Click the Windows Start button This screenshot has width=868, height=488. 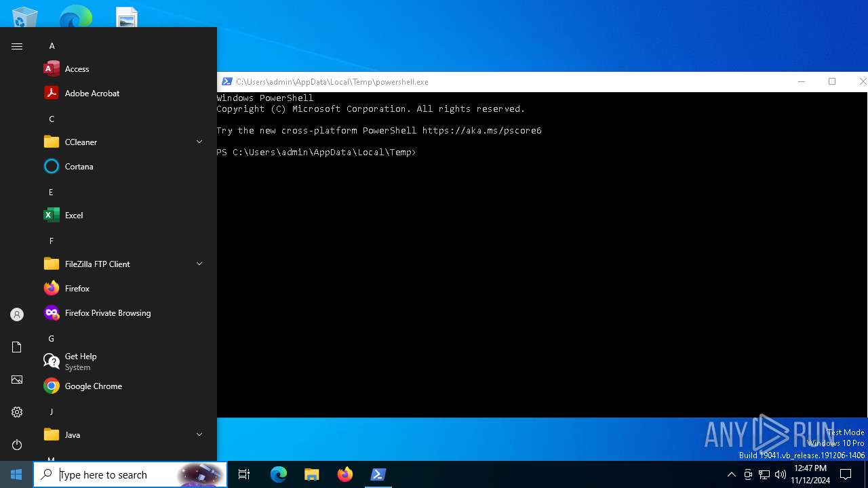tap(16, 474)
